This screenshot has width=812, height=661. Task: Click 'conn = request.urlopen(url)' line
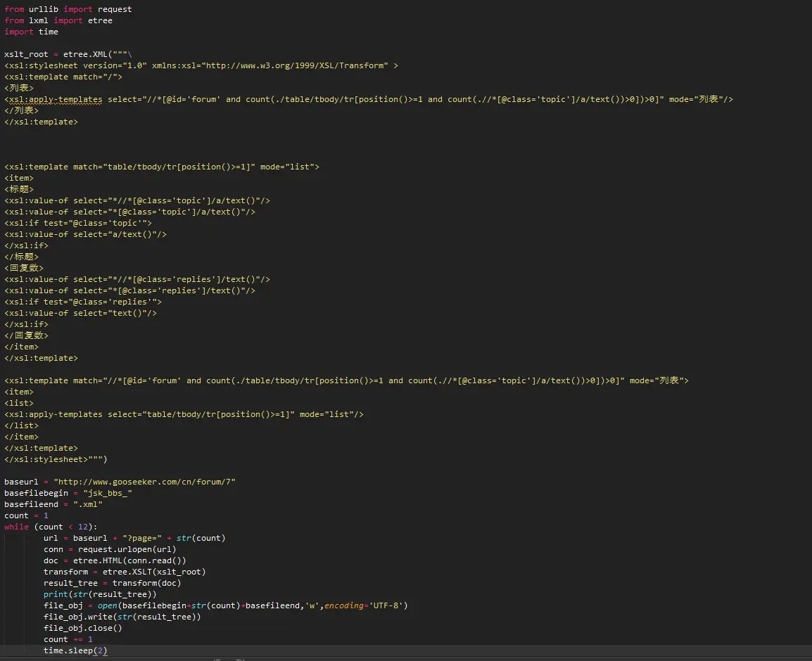(110, 550)
